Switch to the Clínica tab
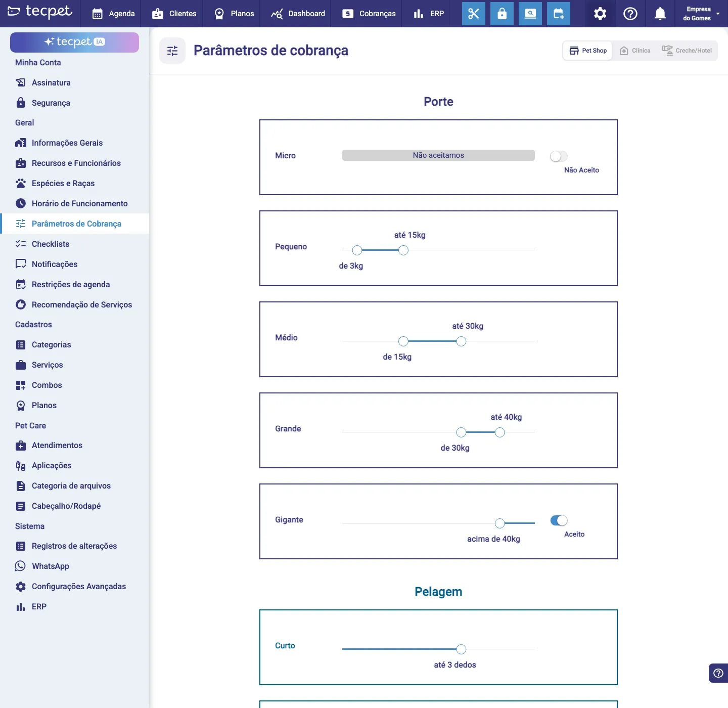 click(635, 51)
